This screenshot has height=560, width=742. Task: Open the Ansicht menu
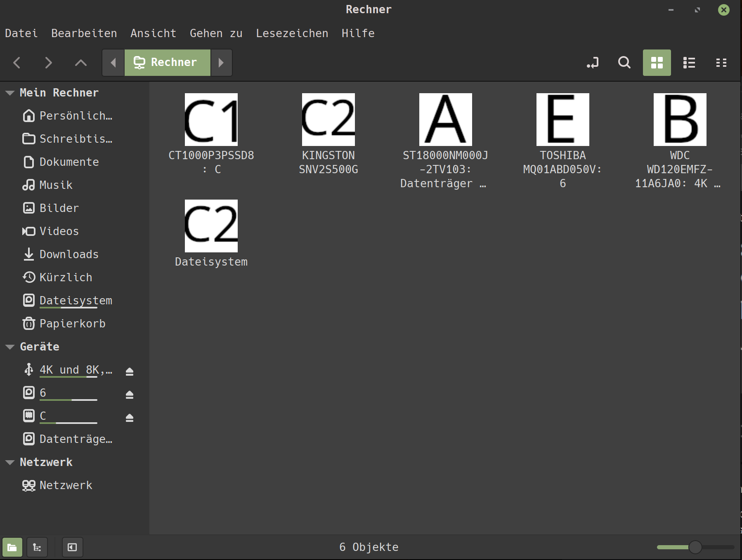(x=154, y=33)
